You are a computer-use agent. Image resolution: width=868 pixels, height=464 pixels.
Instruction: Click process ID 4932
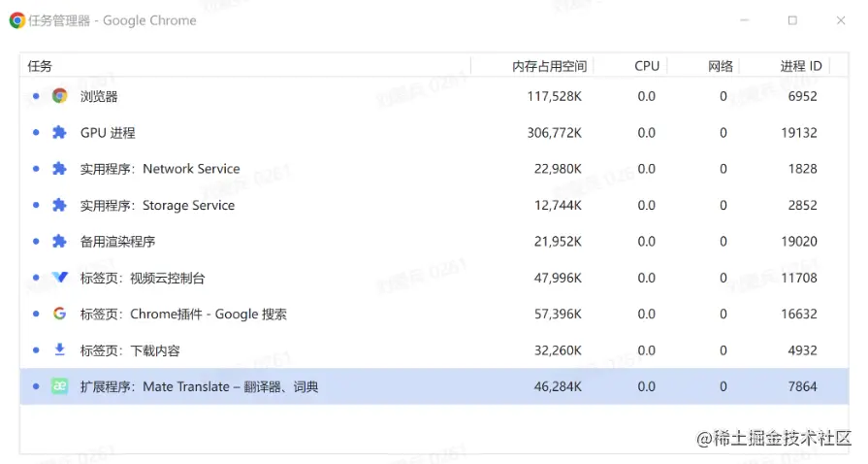click(803, 350)
